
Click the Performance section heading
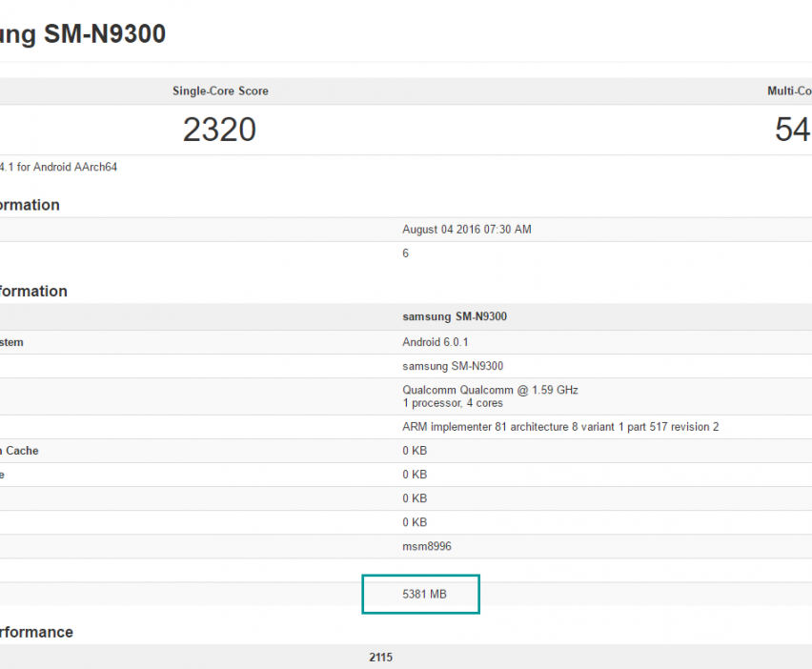point(36,632)
